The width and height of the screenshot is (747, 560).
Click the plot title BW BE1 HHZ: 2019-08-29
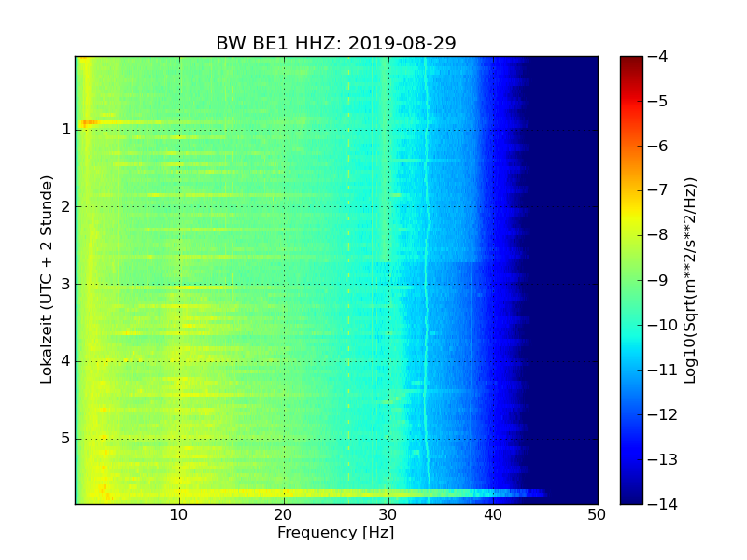click(336, 43)
